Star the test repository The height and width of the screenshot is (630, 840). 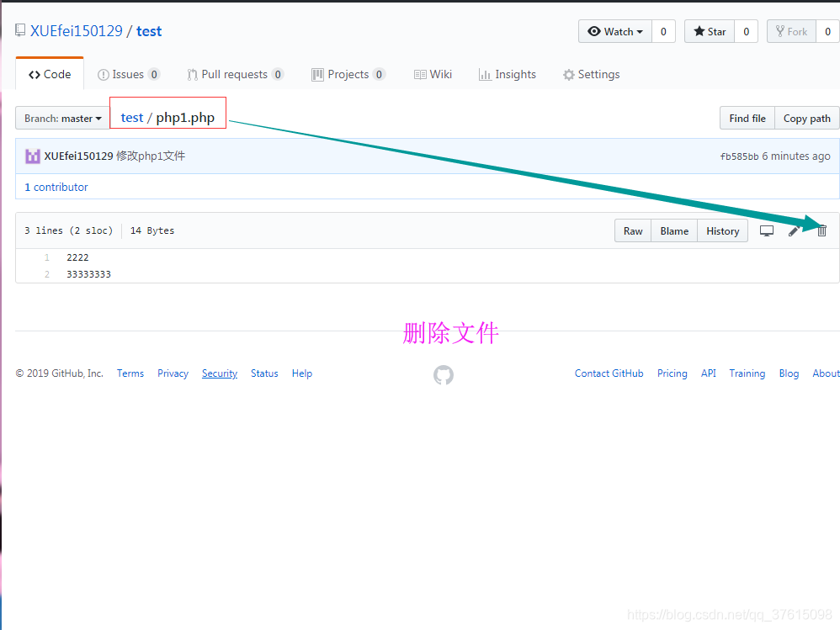coord(710,32)
